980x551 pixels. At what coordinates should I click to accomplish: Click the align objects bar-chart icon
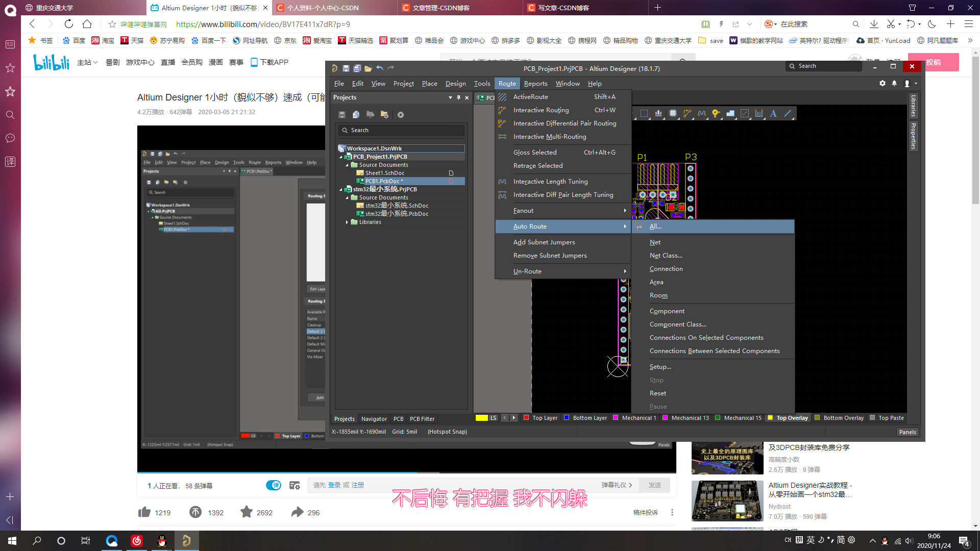[x=658, y=114]
